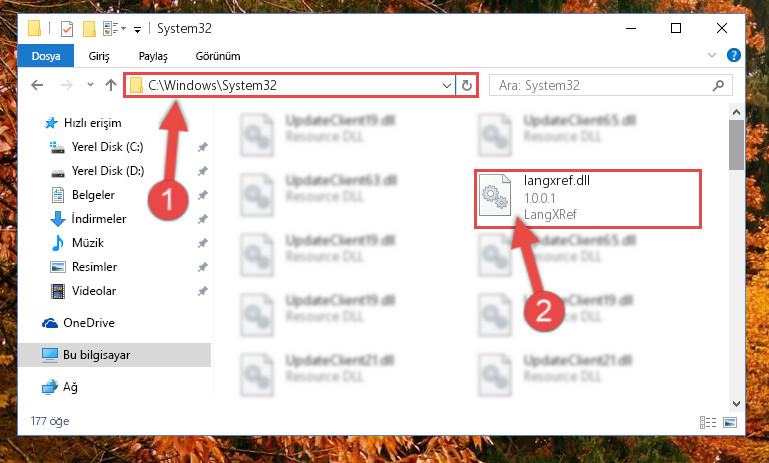Click the search magnifier icon
Viewport: 769px width, 463px height.
(x=718, y=86)
